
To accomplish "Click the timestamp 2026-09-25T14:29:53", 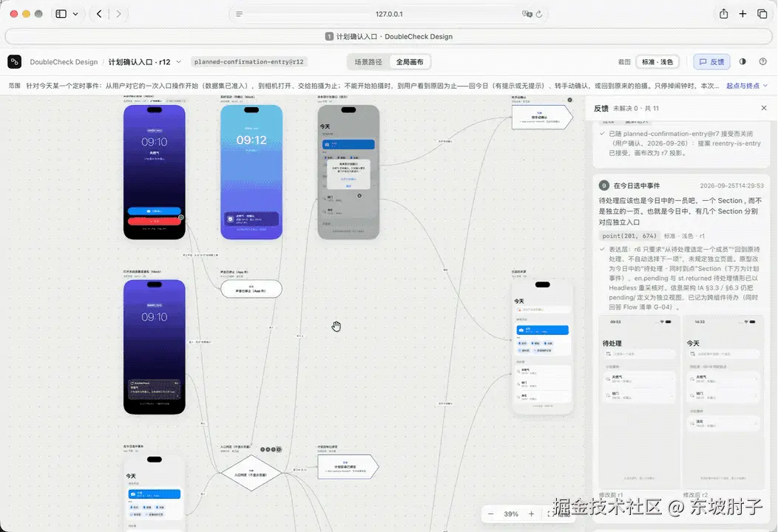I will pos(731,185).
